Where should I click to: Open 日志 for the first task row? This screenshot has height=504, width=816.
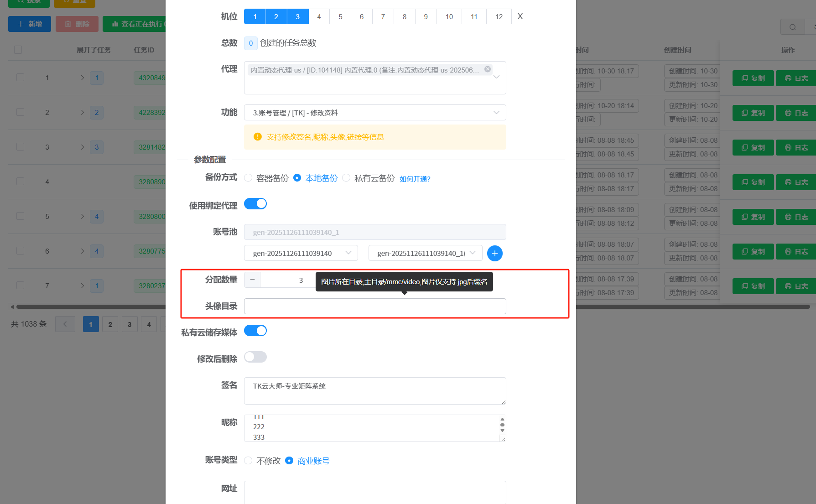pyautogui.click(x=795, y=78)
